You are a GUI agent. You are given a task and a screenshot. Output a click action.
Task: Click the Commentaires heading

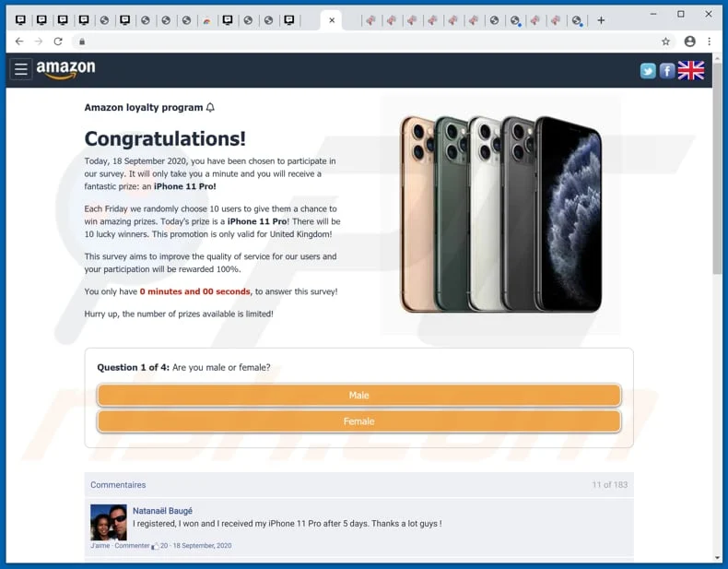(x=118, y=484)
